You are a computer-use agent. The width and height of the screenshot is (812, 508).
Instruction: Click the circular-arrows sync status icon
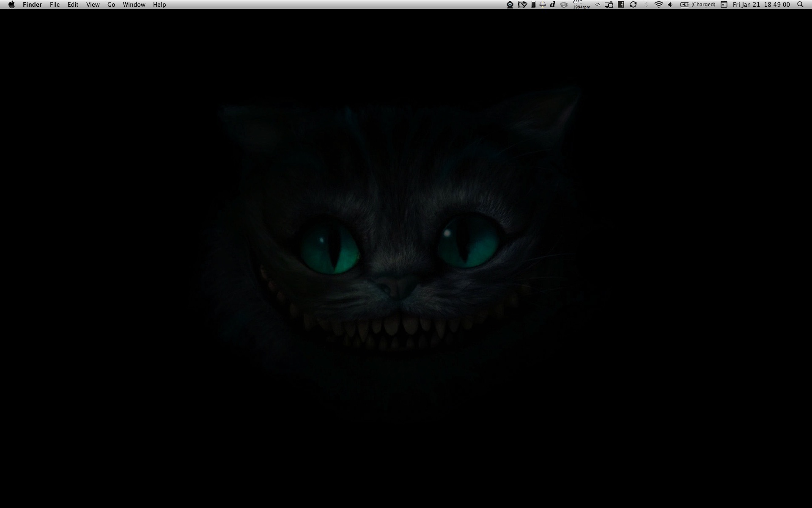pos(633,5)
